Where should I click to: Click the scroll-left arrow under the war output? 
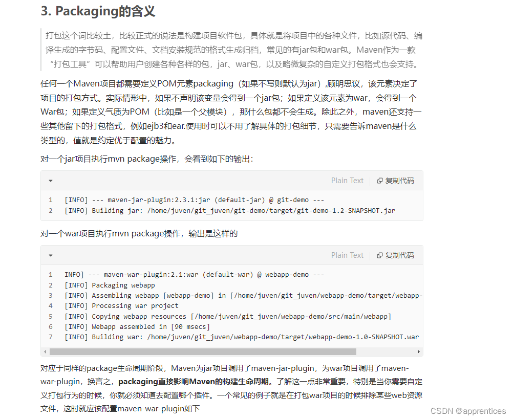pos(45,351)
